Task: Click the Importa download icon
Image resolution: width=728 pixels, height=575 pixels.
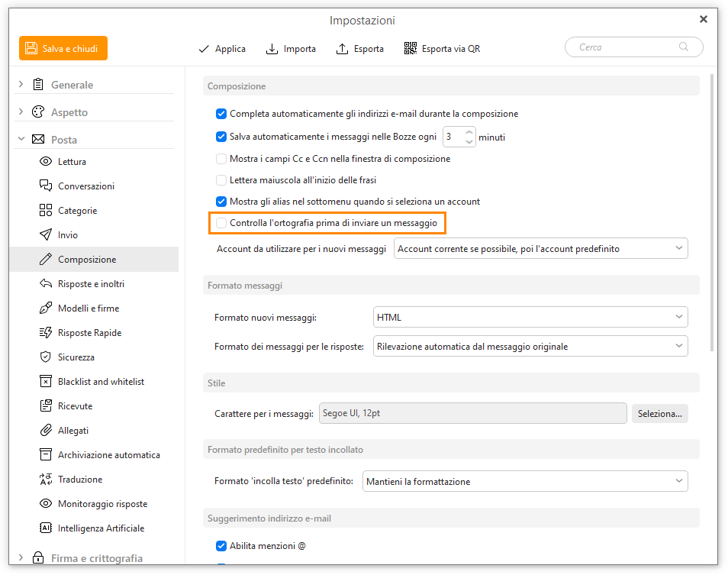Action: 272,49
